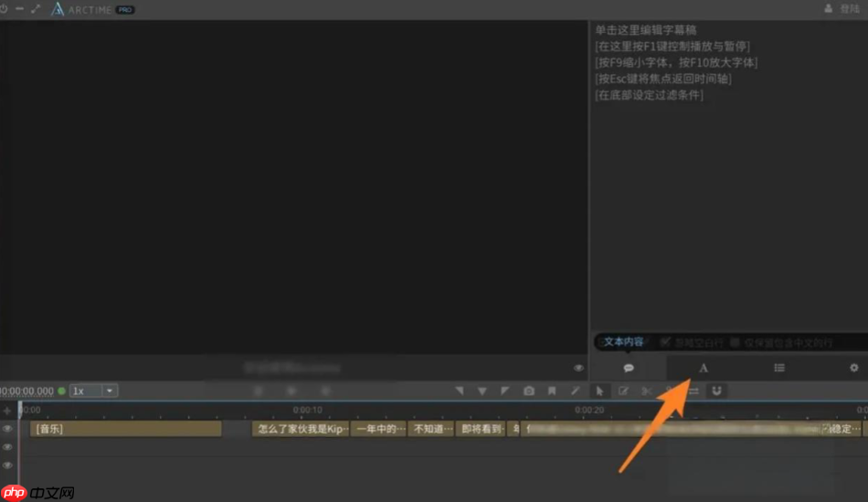
Task: Click the set in-point triangle marker icon
Action: coord(459,390)
